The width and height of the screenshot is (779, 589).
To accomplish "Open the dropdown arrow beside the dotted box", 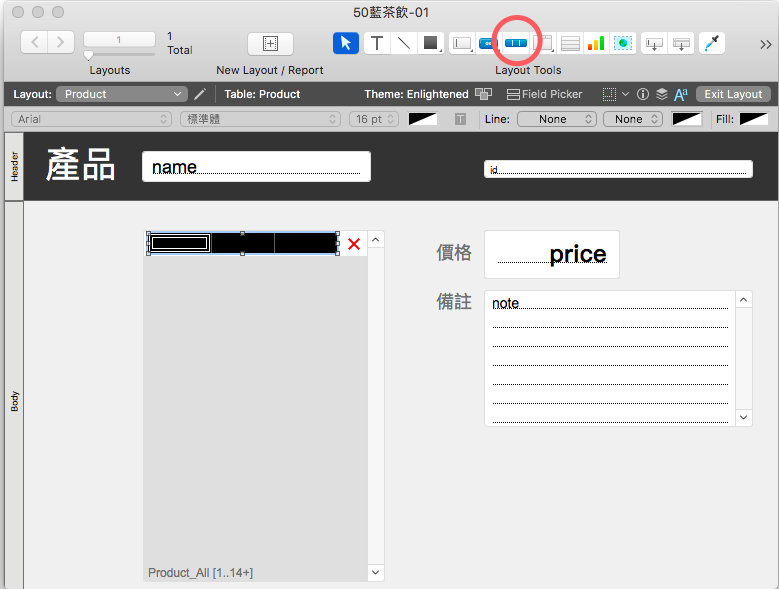I will [625, 94].
